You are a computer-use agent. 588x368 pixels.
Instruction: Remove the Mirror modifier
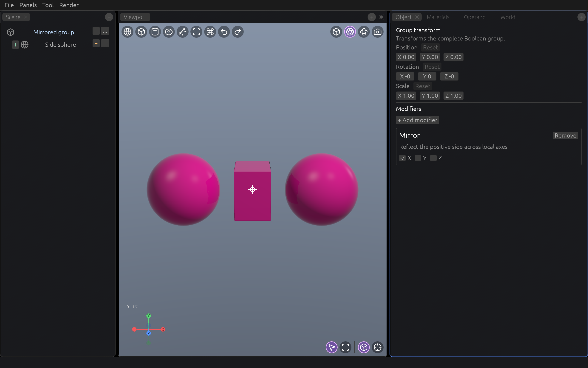[x=565, y=135]
